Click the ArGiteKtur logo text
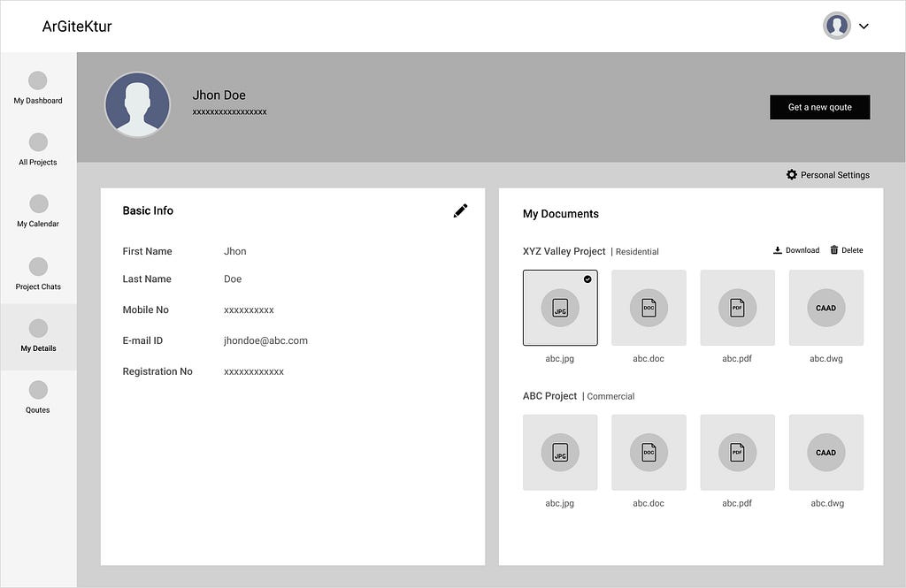906x588 pixels. pos(77,26)
